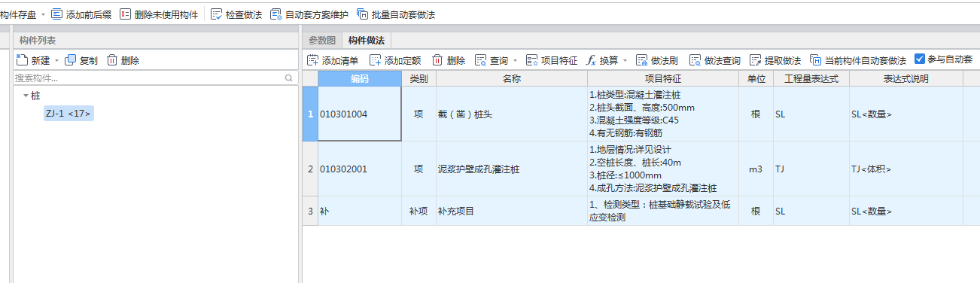
Task: Click the name cell 泥浆护壁成孔灌注桩
Action: (512, 169)
